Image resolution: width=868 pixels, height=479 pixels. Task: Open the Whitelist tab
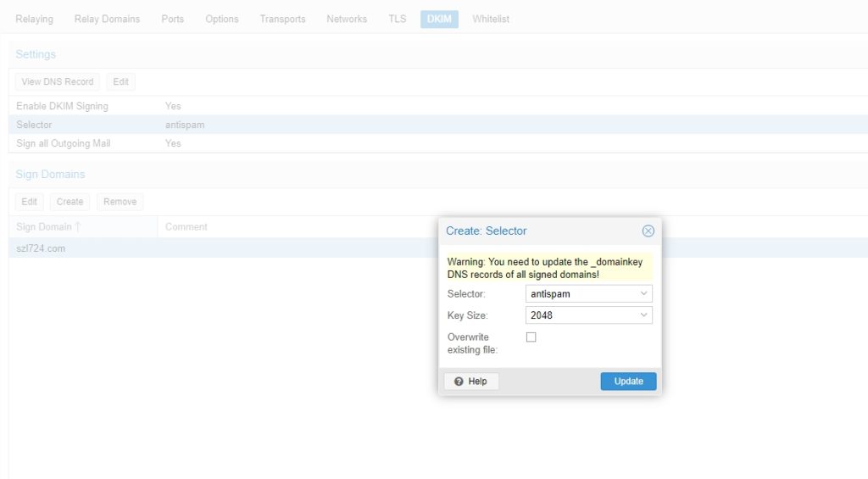click(x=491, y=19)
